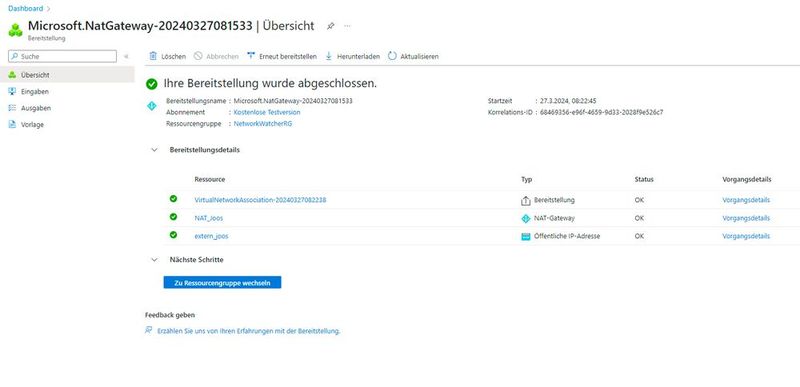Click OK status of extern_joos row
The height and width of the screenshot is (387, 800).
(x=639, y=236)
